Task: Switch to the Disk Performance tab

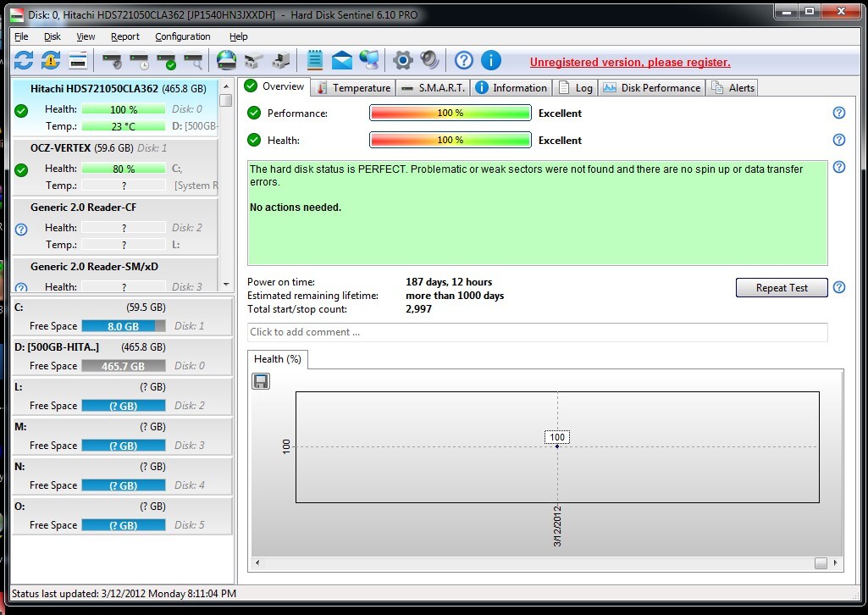Action: coord(651,88)
